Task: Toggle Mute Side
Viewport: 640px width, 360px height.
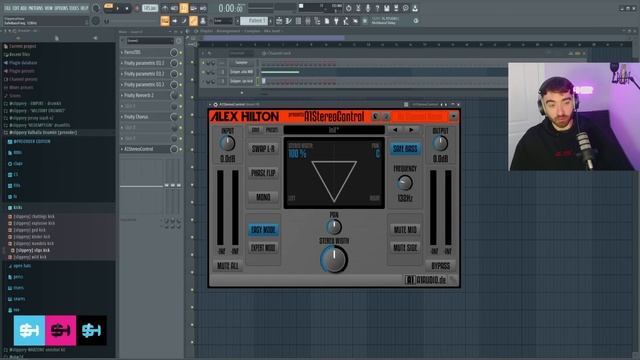Action: pyautogui.click(x=405, y=248)
